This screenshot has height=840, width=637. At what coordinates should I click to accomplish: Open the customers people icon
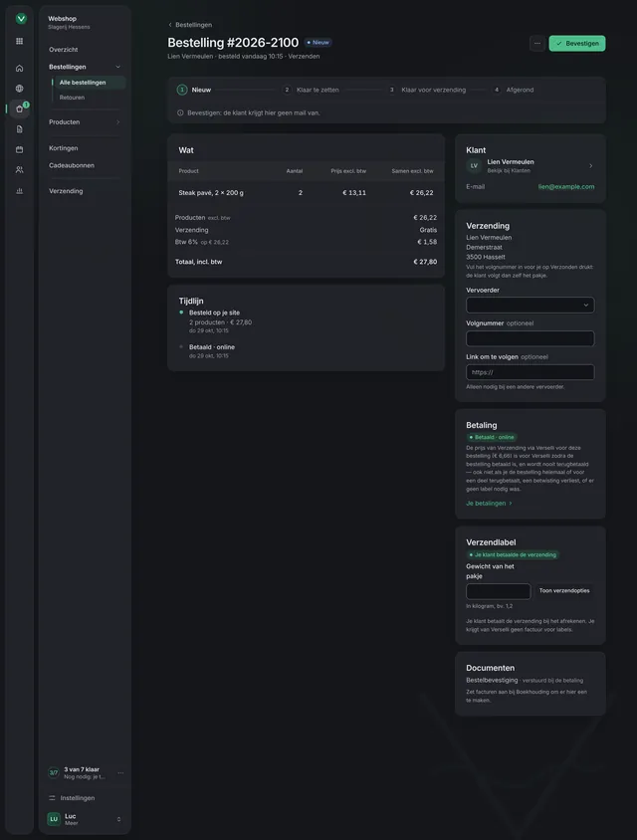(x=19, y=170)
